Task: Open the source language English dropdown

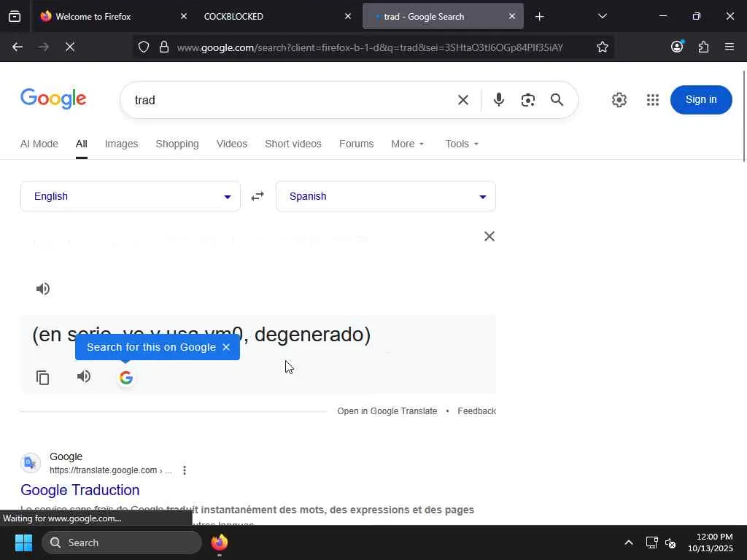Action: [x=131, y=196]
